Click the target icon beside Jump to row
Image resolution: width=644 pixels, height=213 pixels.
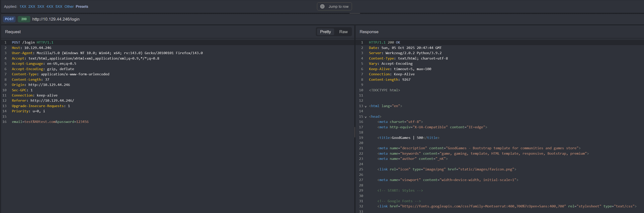coord(322,7)
